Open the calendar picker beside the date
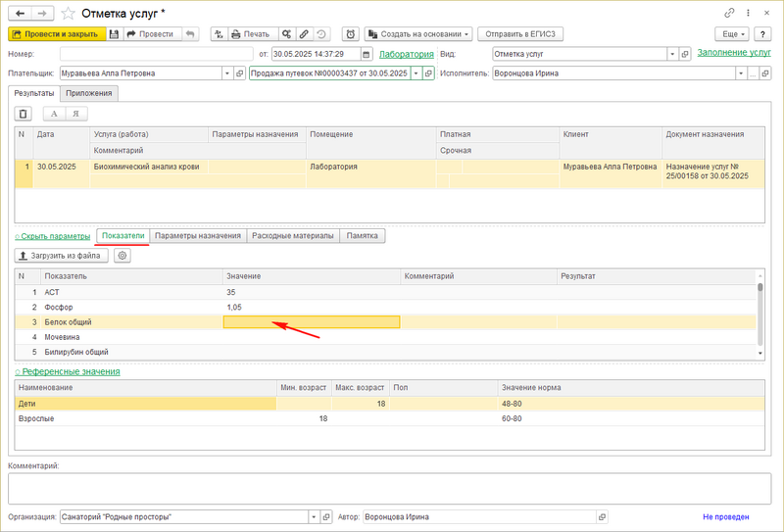Image resolution: width=784 pixels, height=532 pixels. tap(367, 55)
